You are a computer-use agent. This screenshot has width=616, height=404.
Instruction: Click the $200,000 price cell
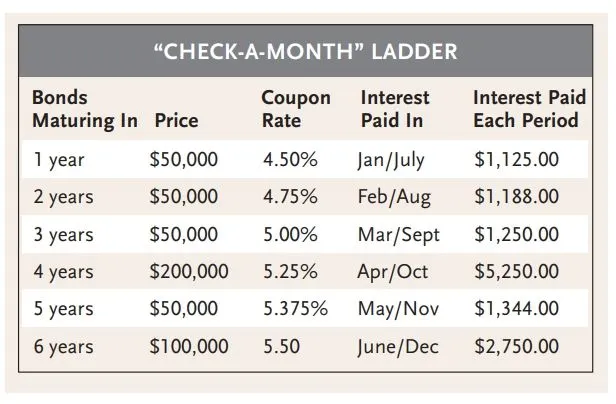188,271
